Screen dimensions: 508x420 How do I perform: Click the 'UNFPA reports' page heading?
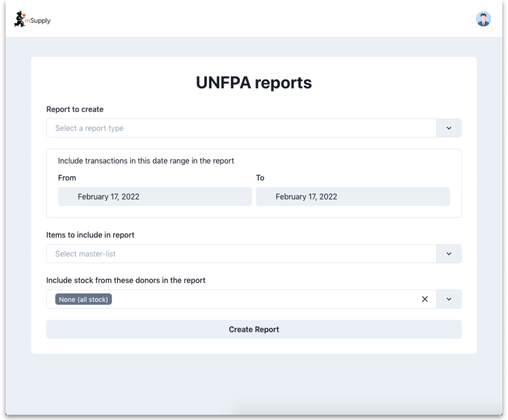pyautogui.click(x=254, y=82)
